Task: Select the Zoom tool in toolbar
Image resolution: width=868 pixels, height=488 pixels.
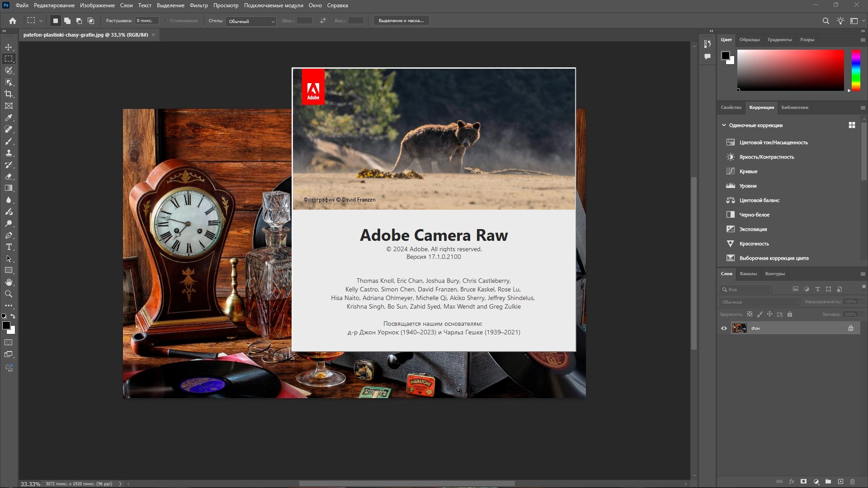Action: [9, 294]
